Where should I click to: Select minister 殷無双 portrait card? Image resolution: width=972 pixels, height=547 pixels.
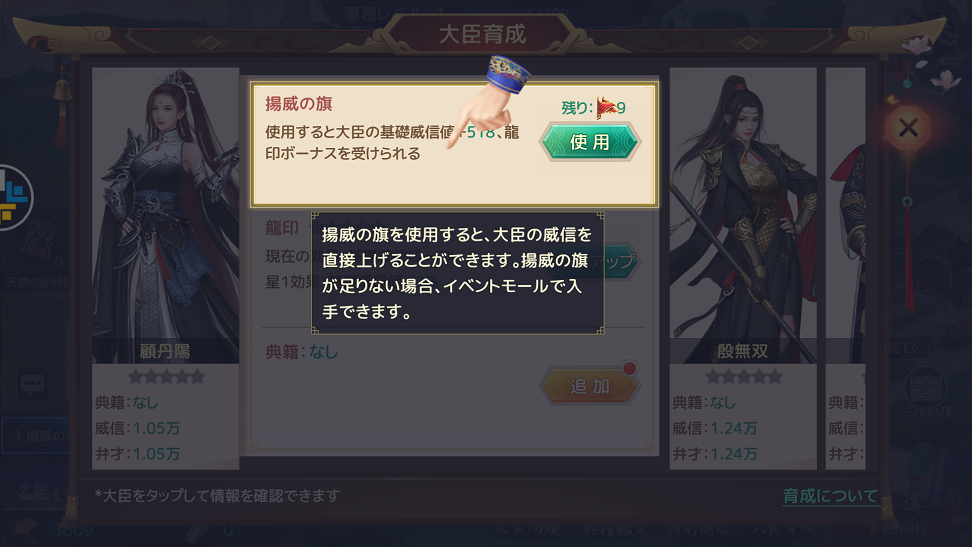tap(743, 268)
